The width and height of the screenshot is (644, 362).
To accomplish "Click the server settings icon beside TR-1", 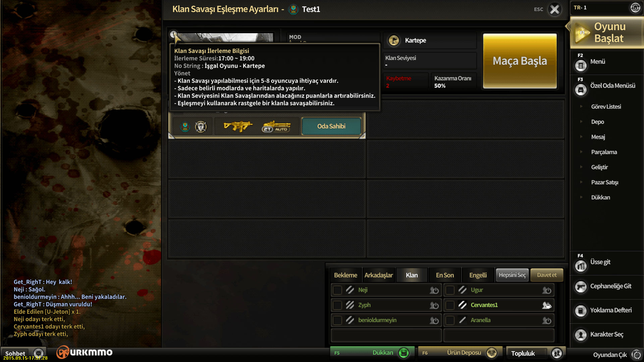I will click(x=635, y=7).
